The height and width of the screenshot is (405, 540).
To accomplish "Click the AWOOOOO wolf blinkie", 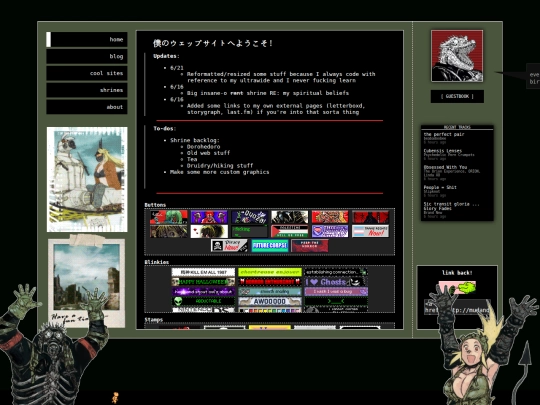I will 270,301.
